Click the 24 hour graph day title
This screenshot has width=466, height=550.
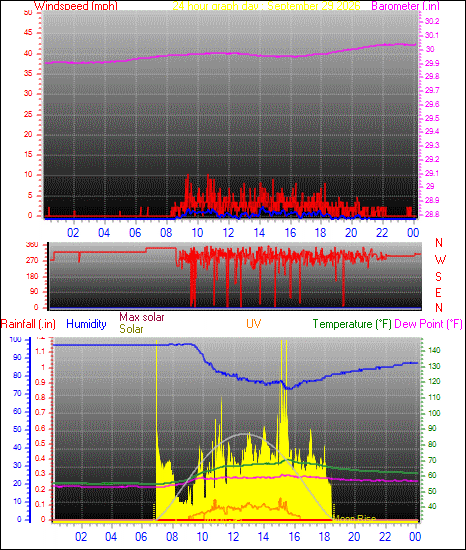(x=266, y=6)
